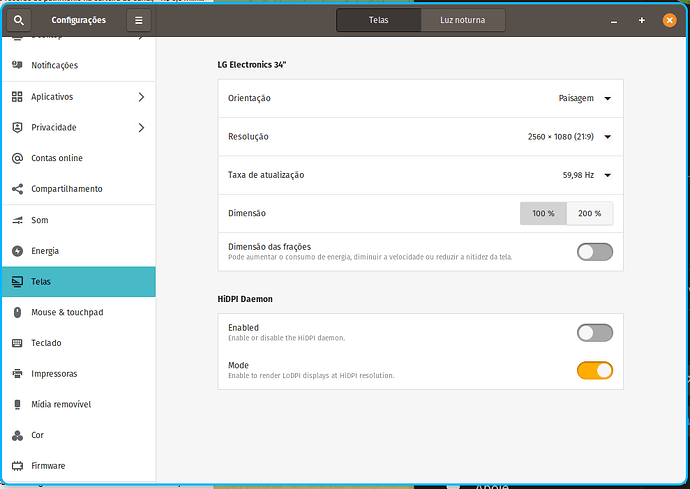Open the hamburger menu in header
This screenshot has width=690, height=489.
tap(139, 20)
